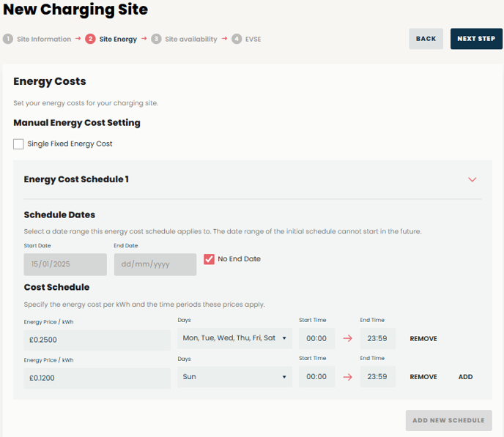This screenshot has height=437, width=504.
Task: Click the step 4 EVSE circle icon
Action: tap(237, 39)
